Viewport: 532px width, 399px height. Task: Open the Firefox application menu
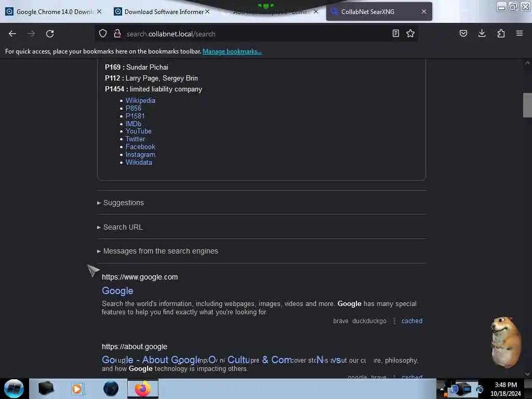click(x=520, y=33)
